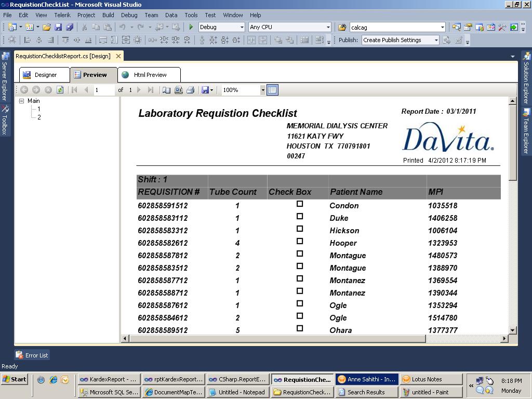Click the page number input field
Image resolution: width=532 pixels, height=399 pixels.
click(103, 90)
